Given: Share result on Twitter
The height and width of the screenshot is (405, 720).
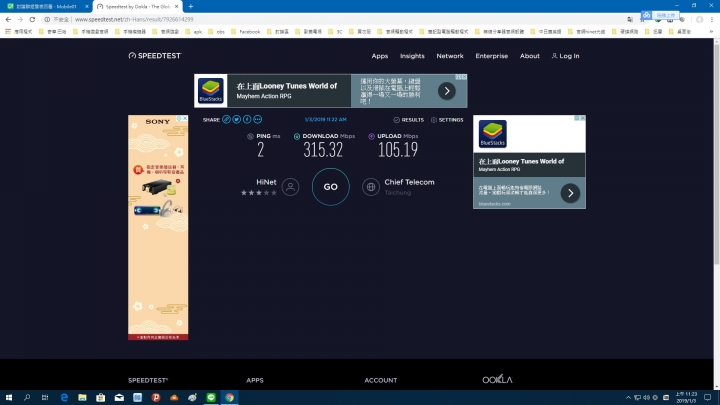Looking at the screenshot, I should (236, 119).
